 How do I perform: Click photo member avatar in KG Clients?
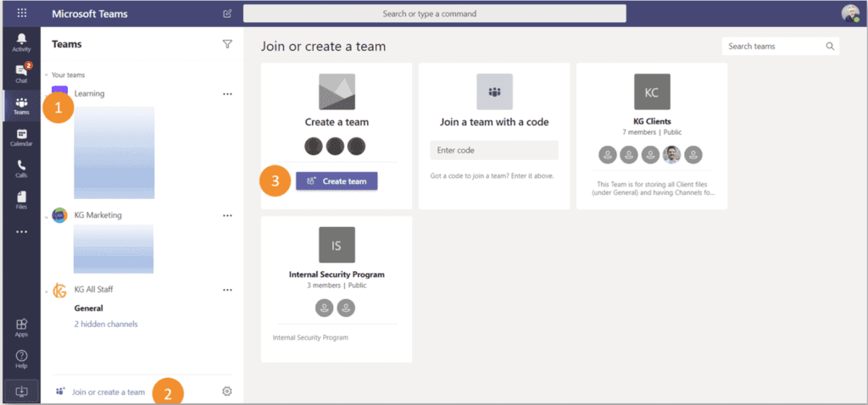(672, 155)
